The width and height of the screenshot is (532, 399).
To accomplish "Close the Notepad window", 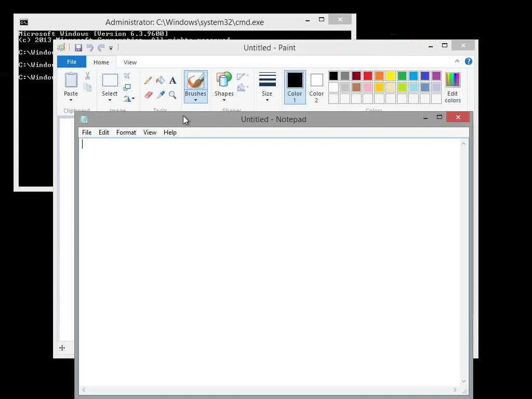I will coord(458,117).
